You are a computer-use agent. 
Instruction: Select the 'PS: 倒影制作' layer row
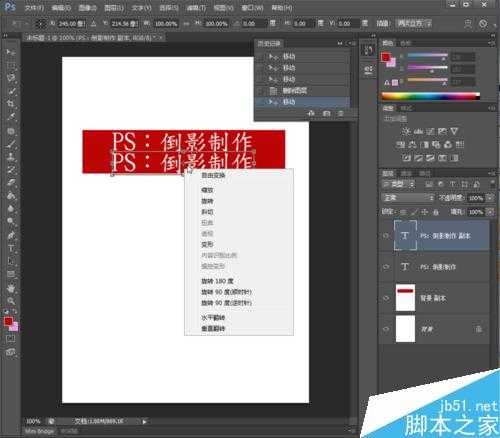[435, 267]
